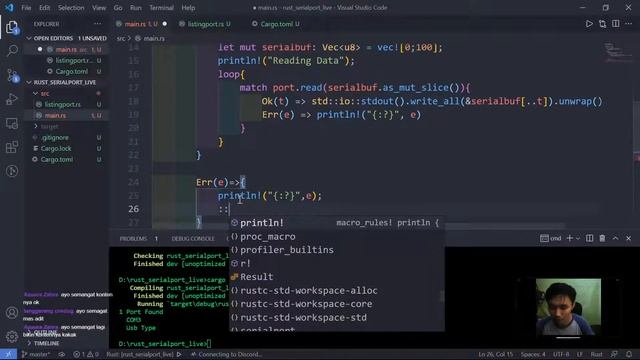
Task: Open the Search view in activity bar
Action: [x=12, y=51]
